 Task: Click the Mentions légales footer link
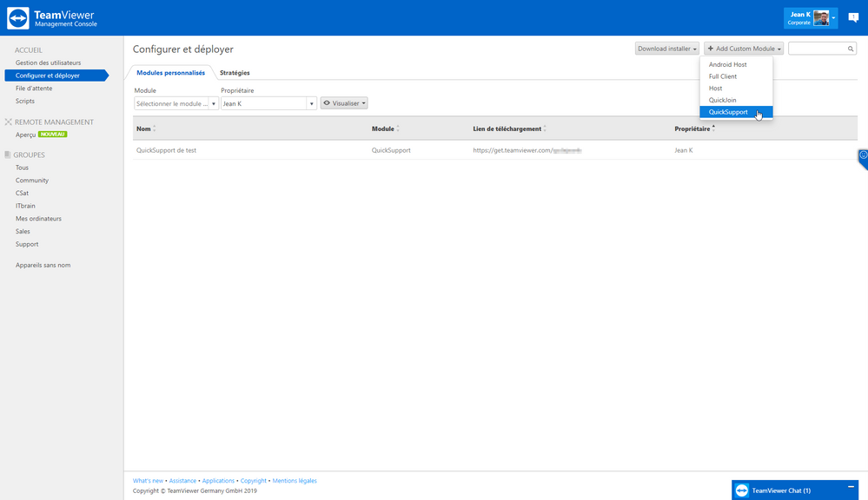point(295,481)
